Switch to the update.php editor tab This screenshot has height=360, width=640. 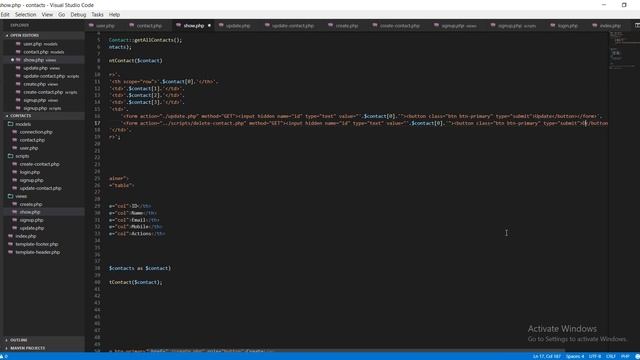coord(238,26)
